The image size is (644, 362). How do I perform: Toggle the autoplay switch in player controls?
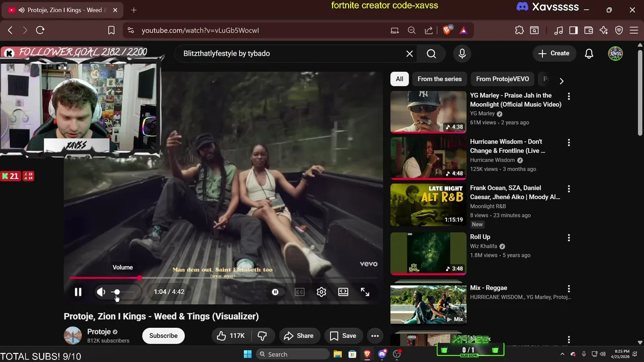point(275,292)
